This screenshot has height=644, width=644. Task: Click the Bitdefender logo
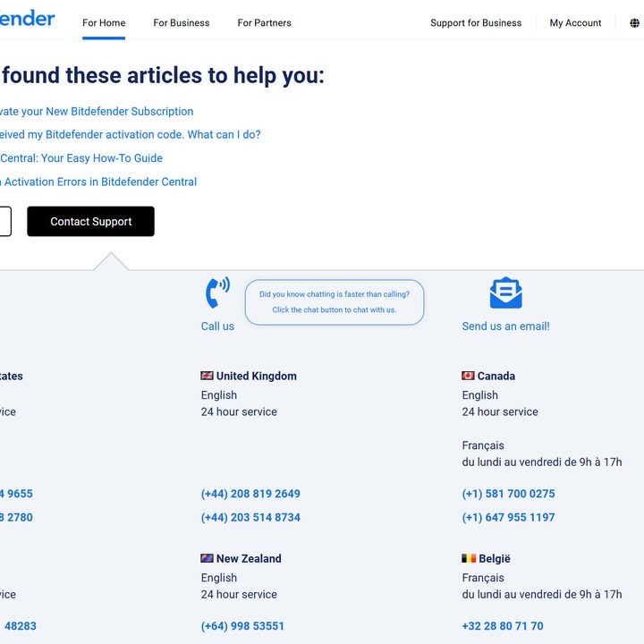coord(27,19)
